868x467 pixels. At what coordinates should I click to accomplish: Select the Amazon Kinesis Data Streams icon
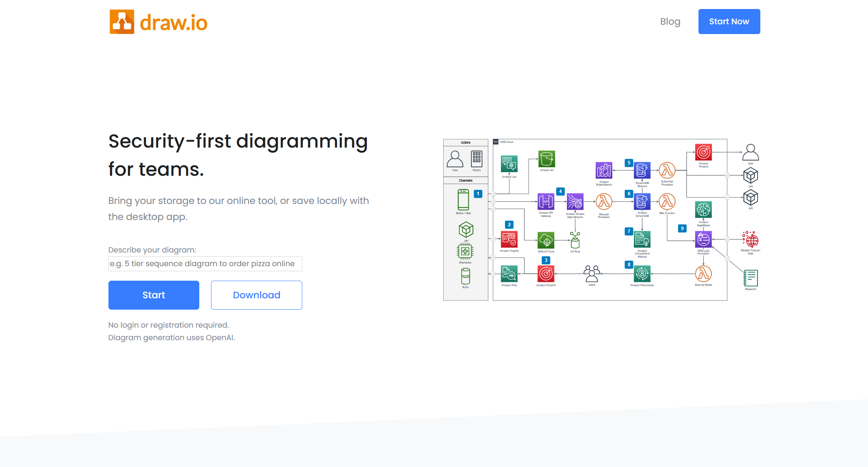tap(575, 202)
